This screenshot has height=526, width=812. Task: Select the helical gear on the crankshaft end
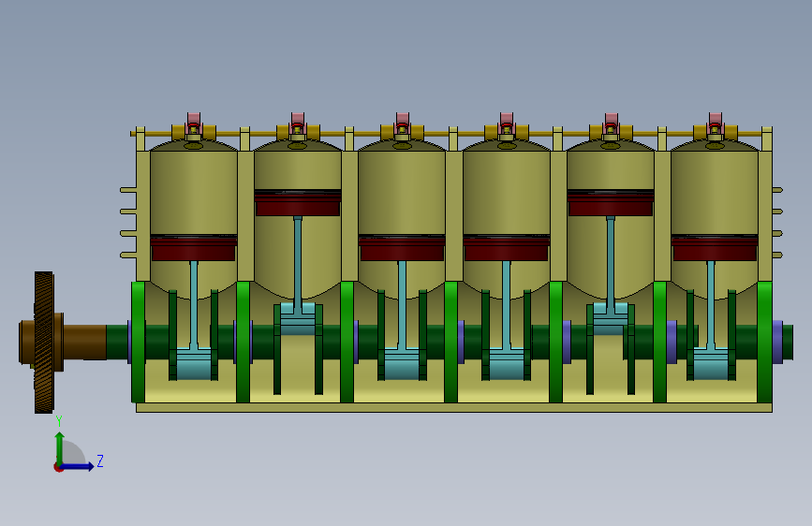point(44,343)
